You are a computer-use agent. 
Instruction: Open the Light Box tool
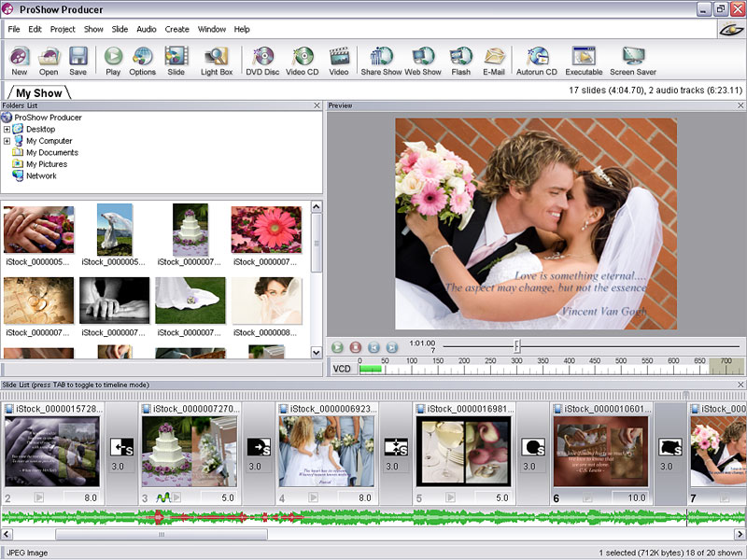(x=217, y=58)
